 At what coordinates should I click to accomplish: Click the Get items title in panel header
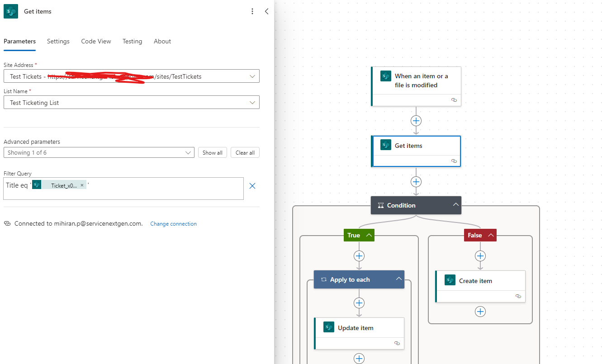(x=38, y=11)
